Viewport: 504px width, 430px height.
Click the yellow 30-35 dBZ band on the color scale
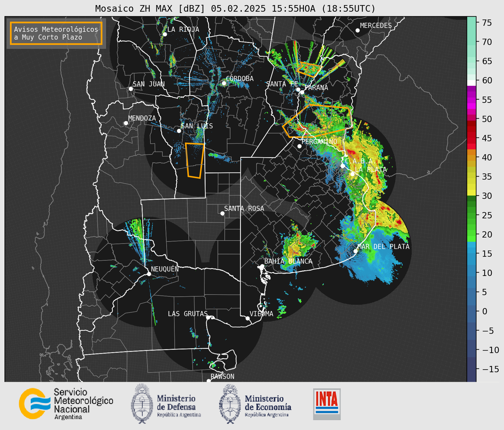[x=471, y=186]
